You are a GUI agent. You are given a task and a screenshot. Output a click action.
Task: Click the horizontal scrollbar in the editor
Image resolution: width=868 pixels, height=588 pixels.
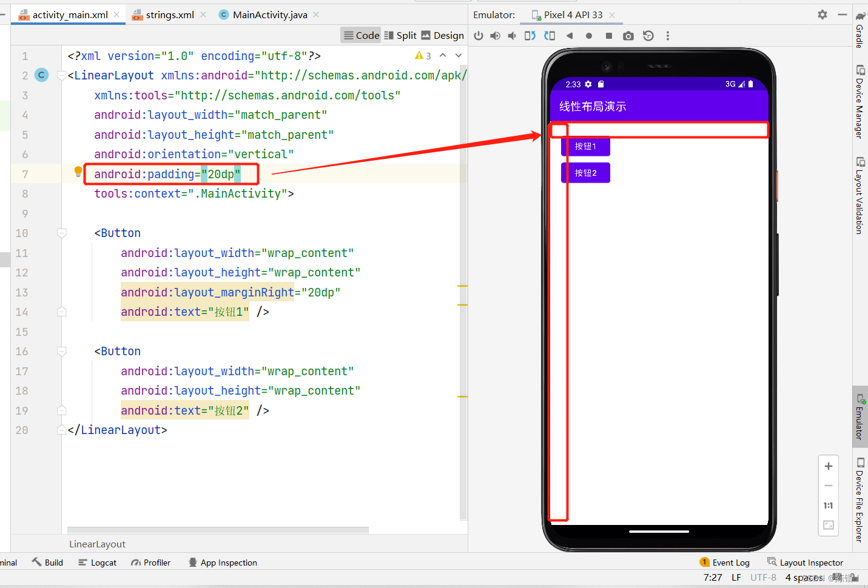pos(218,530)
